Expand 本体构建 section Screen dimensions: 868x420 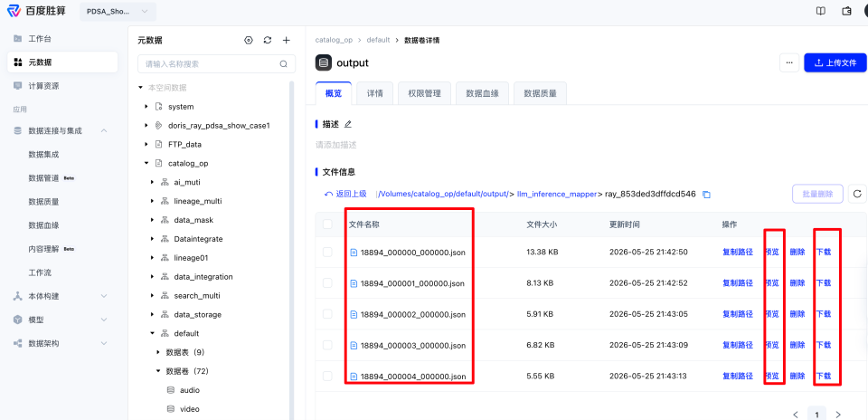(104, 296)
